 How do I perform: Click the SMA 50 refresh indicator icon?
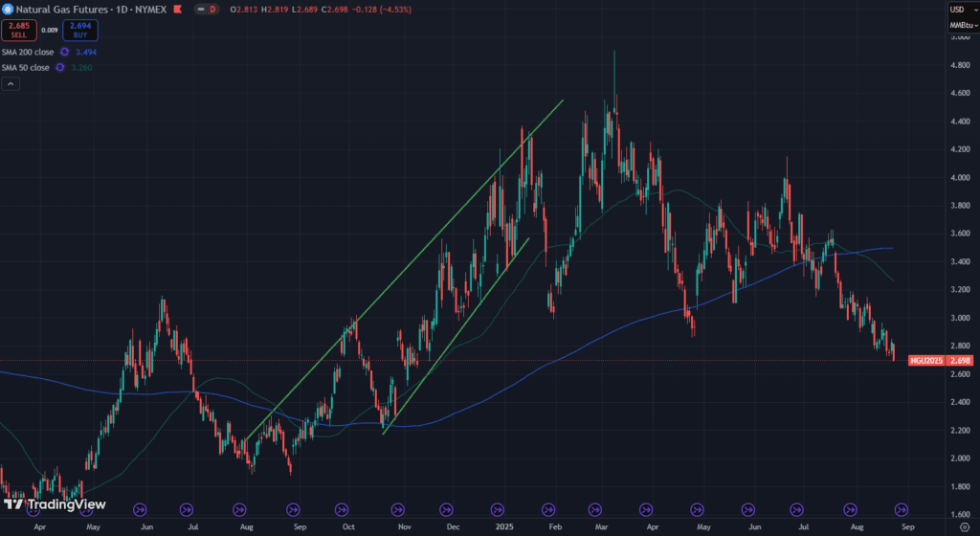pyautogui.click(x=59, y=67)
